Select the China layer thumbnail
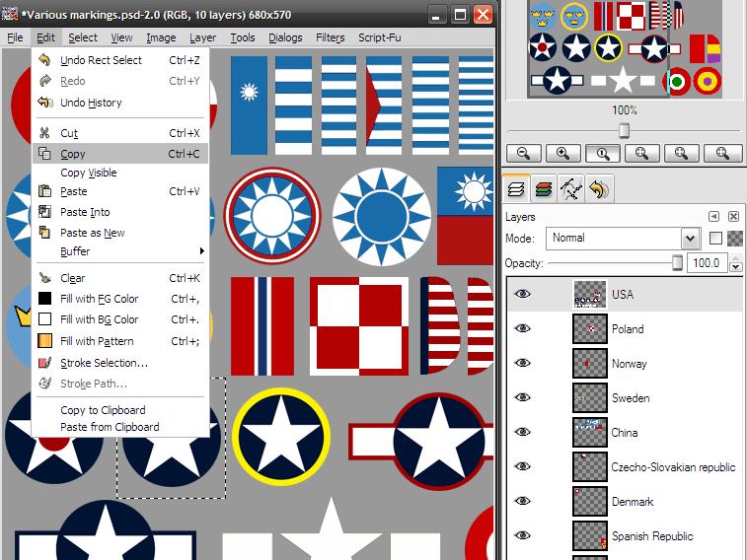This screenshot has width=747, height=560. pyautogui.click(x=590, y=432)
